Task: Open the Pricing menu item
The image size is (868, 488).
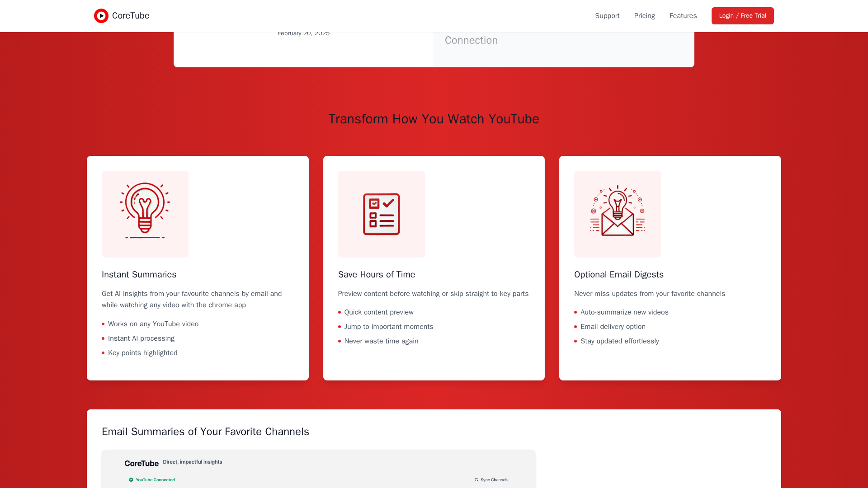Action: click(644, 16)
